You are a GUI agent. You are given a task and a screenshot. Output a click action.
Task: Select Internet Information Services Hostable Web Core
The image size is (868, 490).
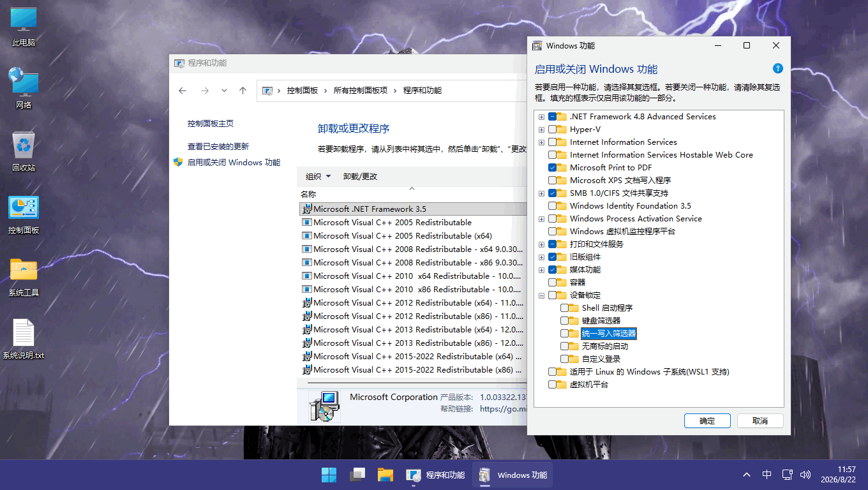661,155
